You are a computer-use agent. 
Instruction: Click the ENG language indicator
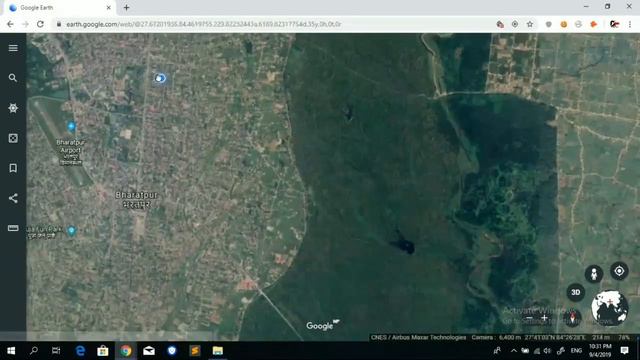pyautogui.click(x=576, y=351)
